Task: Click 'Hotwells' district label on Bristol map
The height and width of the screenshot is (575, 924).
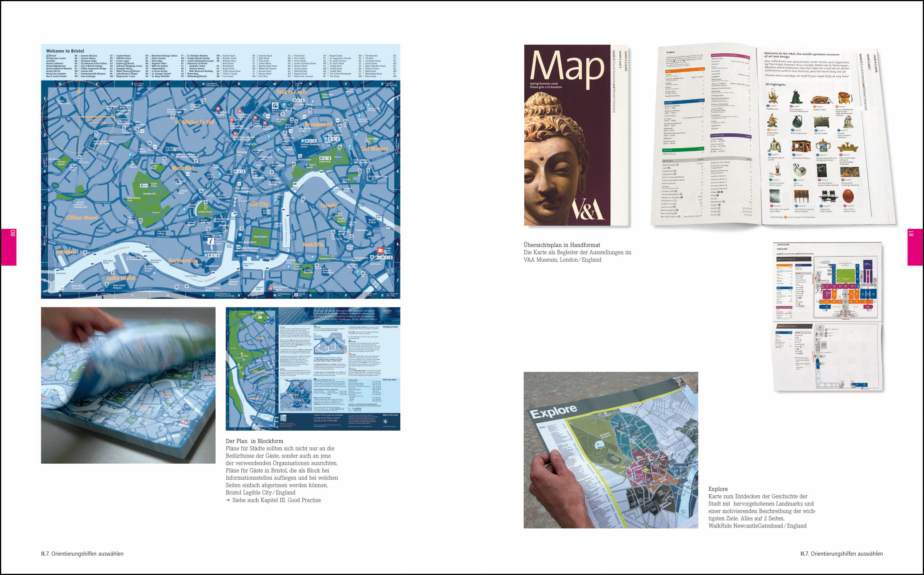Action: (x=66, y=252)
